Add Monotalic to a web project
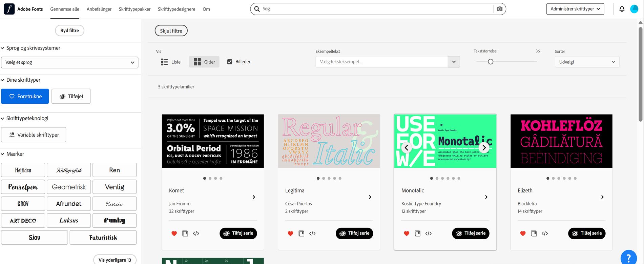This screenshot has width=644, height=264. coord(417,233)
